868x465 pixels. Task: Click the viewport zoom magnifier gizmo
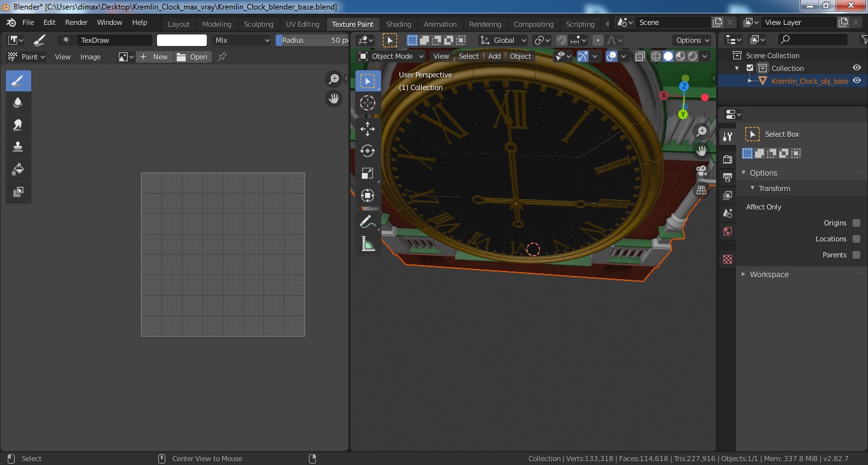pos(702,132)
